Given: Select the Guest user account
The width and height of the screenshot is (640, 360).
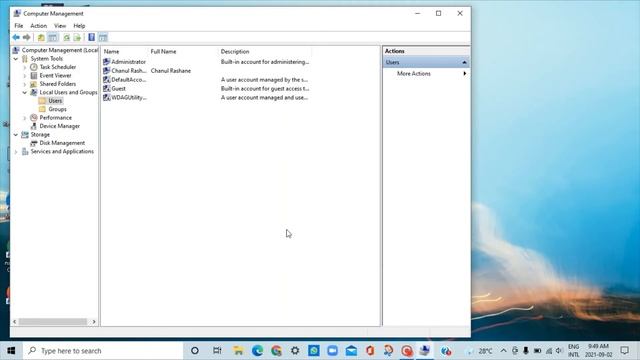Looking at the screenshot, I should point(118,89).
